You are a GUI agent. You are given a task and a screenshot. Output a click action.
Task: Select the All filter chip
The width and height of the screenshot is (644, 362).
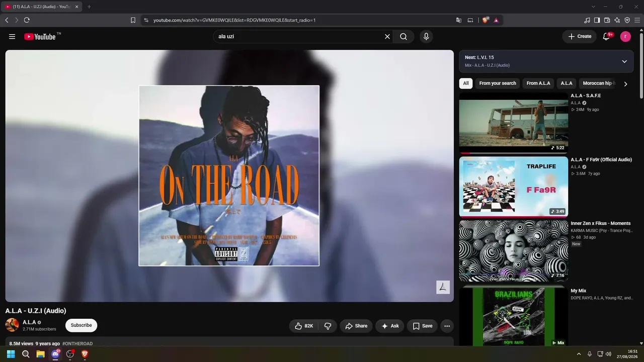(466, 83)
